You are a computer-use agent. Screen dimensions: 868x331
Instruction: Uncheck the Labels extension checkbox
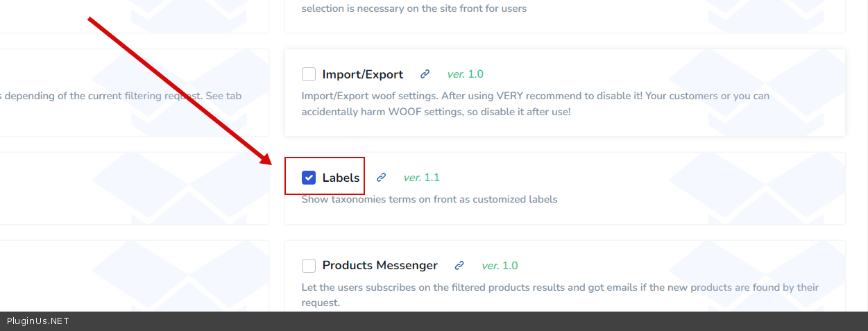(x=309, y=178)
